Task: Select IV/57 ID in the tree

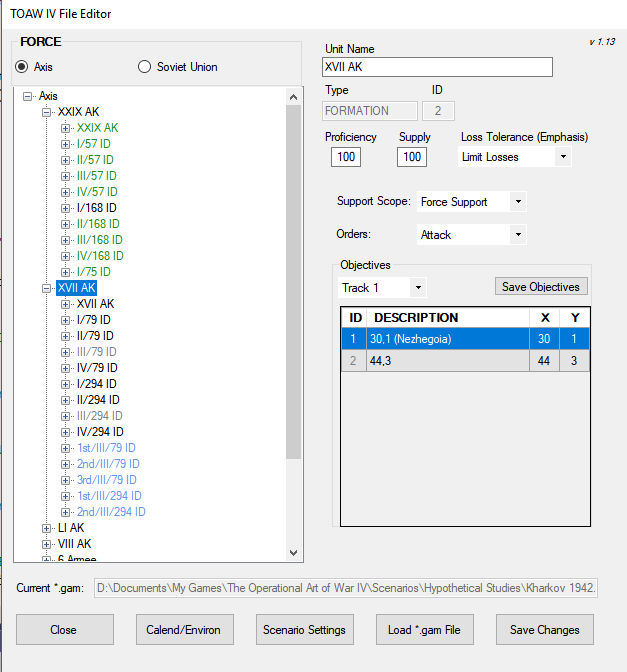Action: point(97,192)
